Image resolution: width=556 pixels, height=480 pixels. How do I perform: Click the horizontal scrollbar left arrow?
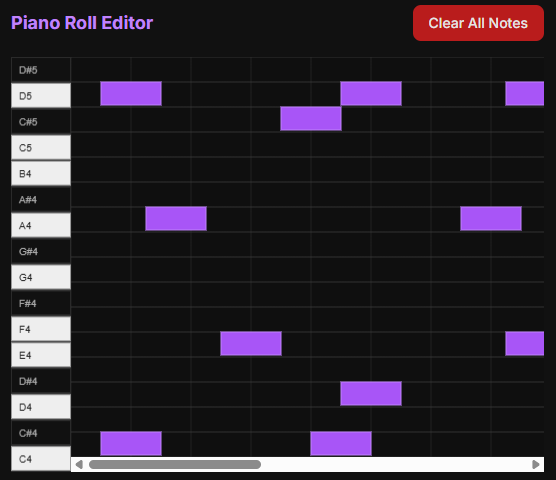(x=79, y=464)
